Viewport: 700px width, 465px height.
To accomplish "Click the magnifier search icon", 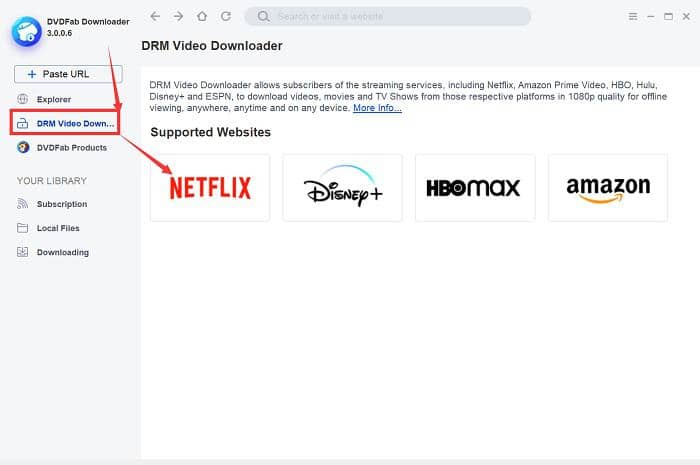I will (263, 17).
